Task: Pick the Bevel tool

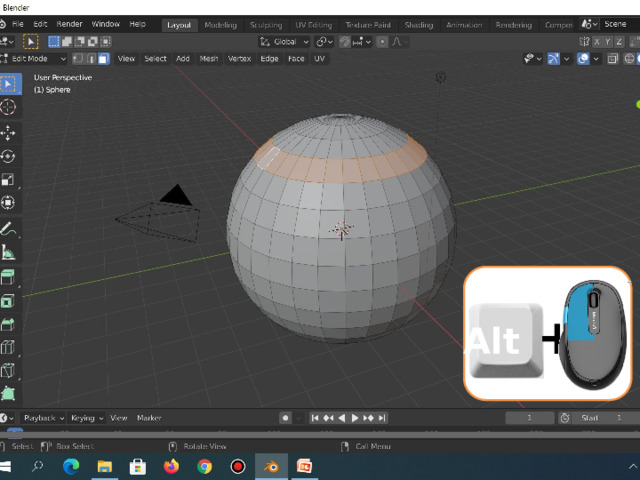Action: (x=8, y=324)
